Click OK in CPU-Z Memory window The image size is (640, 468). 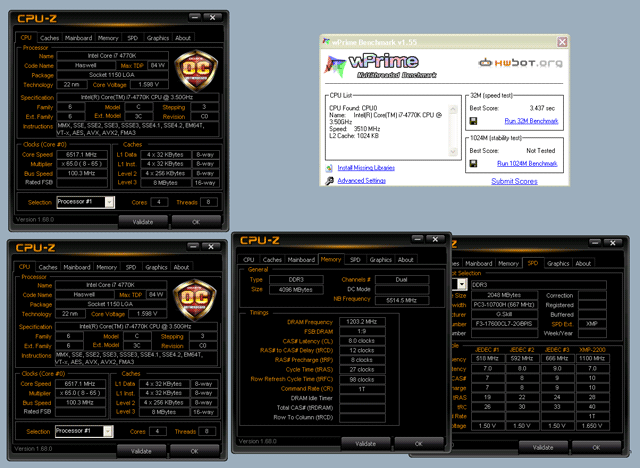tap(419, 444)
